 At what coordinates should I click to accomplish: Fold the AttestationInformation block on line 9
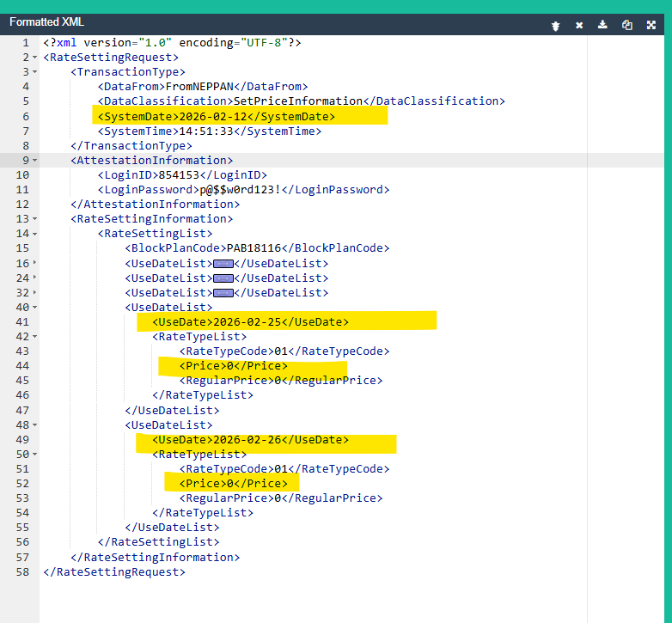click(x=34, y=161)
